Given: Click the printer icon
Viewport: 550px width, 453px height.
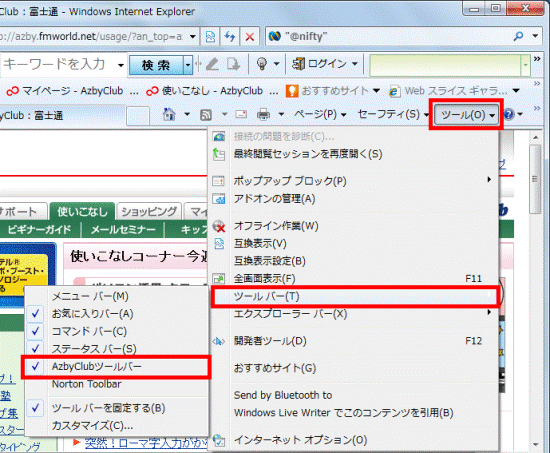Looking at the screenshot, I should pyautogui.click(x=263, y=114).
